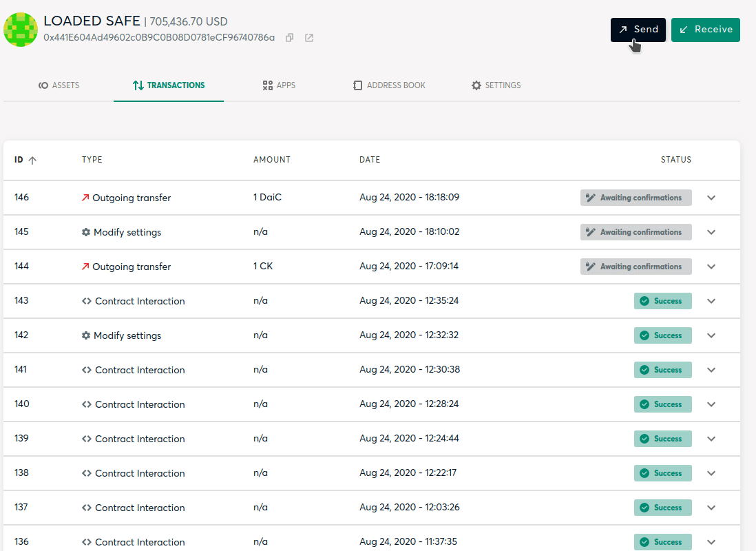Expand transaction 138 details
The height and width of the screenshot is (551, 756).
pos(711,473)
